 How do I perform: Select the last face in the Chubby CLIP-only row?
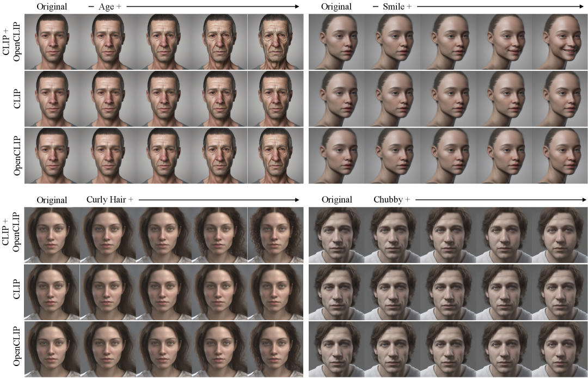[x=560, y=292]
